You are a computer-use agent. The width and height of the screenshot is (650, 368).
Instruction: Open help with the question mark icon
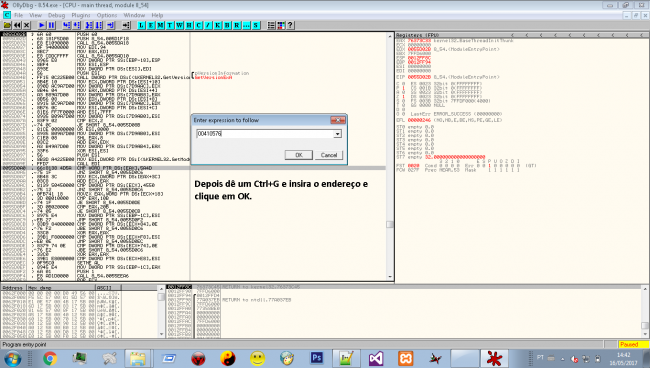pos(291,25)
